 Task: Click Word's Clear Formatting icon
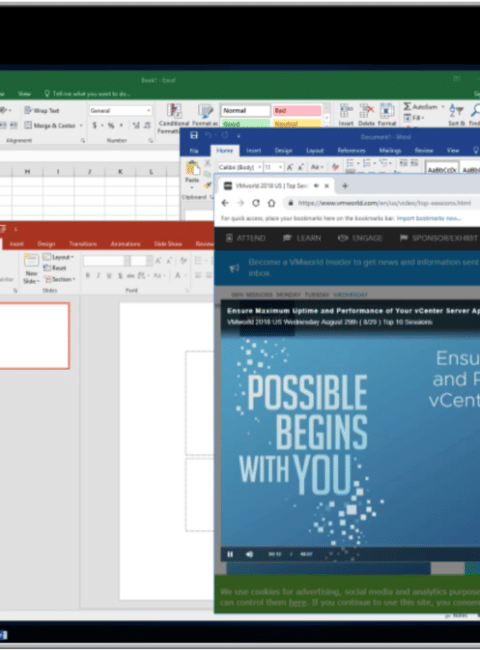tap(335, 167)
